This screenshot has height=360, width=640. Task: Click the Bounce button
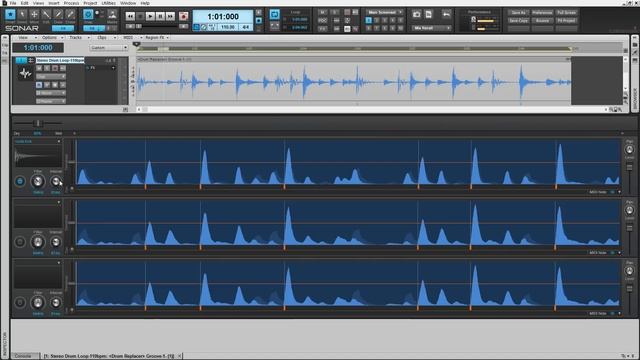tap(542, 20)
